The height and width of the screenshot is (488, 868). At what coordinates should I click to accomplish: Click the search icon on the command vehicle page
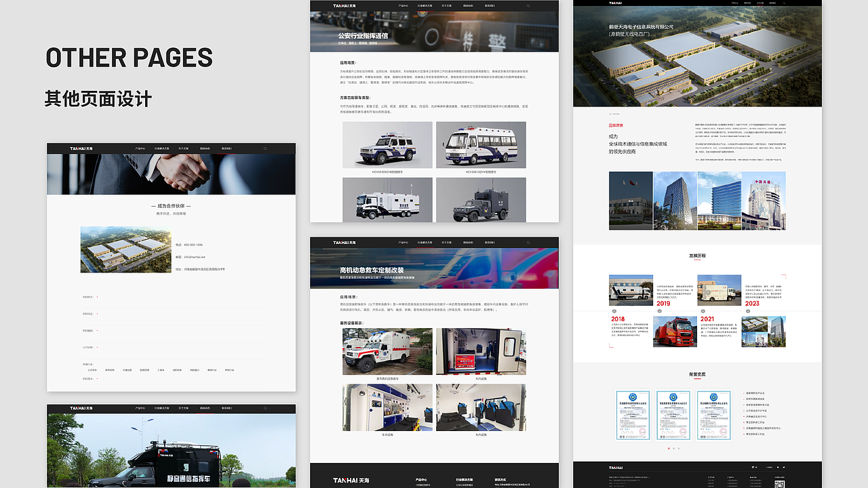[265, 409]
